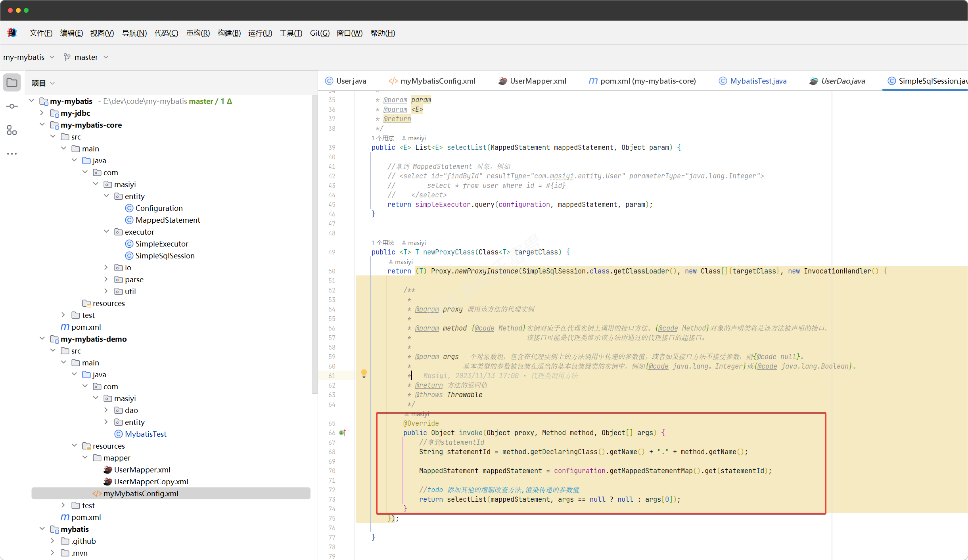Expand the my-jdbc module
This screenshot has width=968, height=560.
[42, 113]
